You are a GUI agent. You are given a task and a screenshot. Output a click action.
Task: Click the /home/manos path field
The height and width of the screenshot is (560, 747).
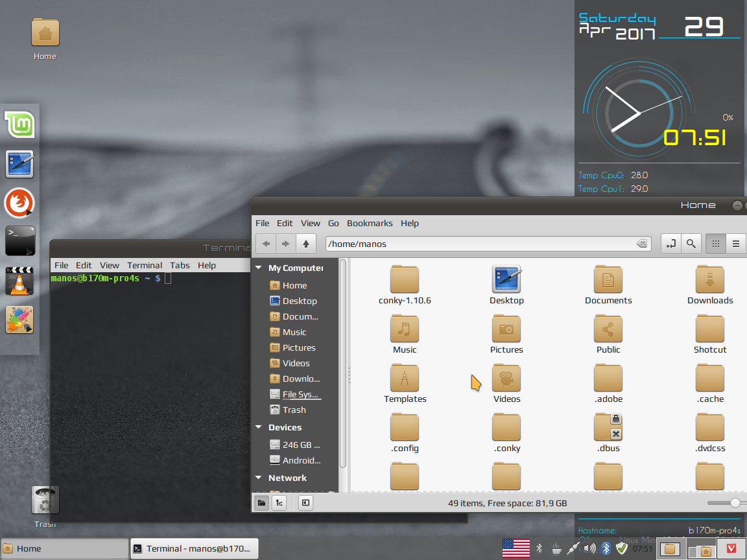click(488, 244)
